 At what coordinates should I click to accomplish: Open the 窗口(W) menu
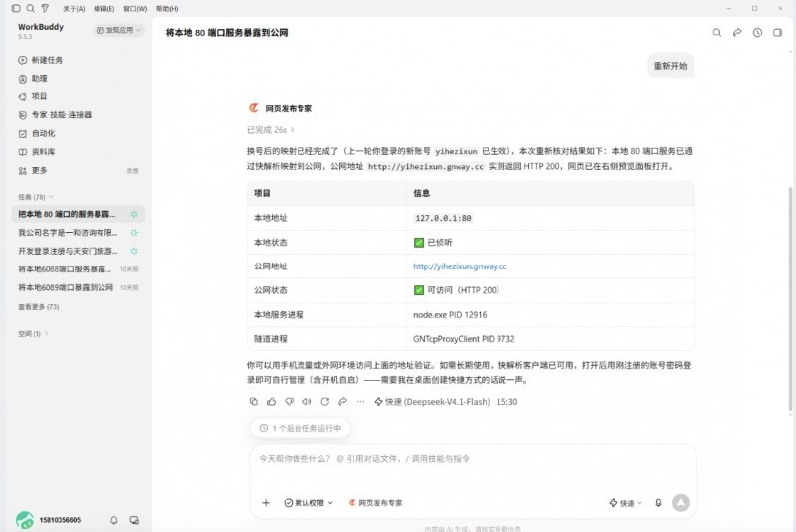[135, 9]
